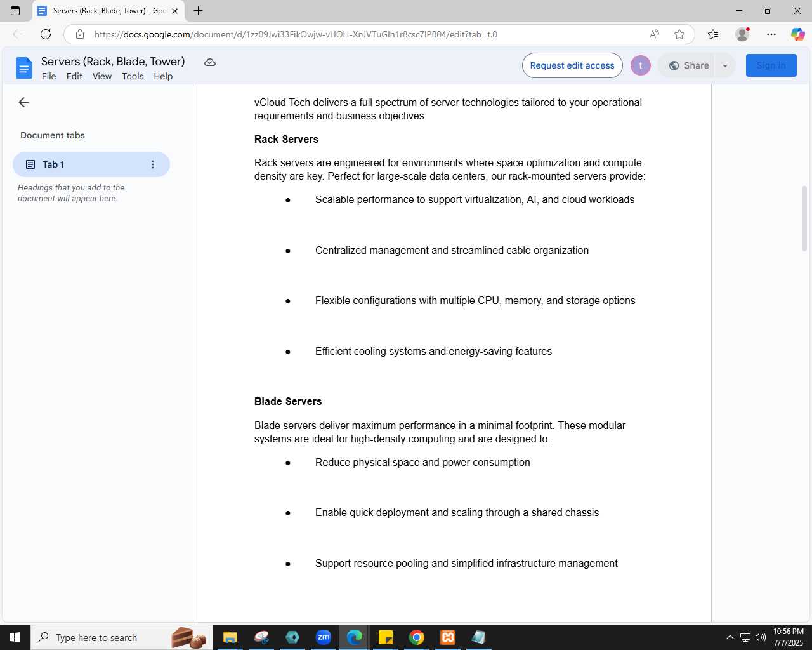812x650 pixels.
Task: Click Microsoft Edge taskbar icon
Action: [355, 637]
